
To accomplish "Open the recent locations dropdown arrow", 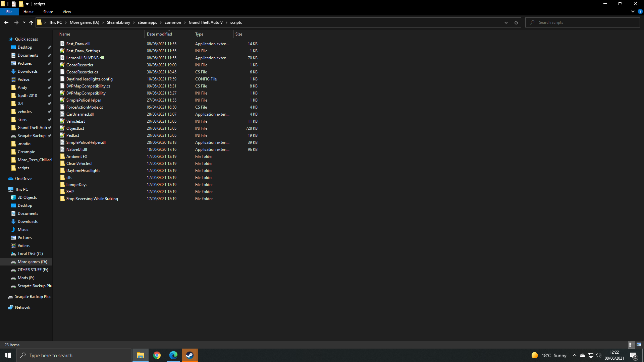I will click(24, 22).
